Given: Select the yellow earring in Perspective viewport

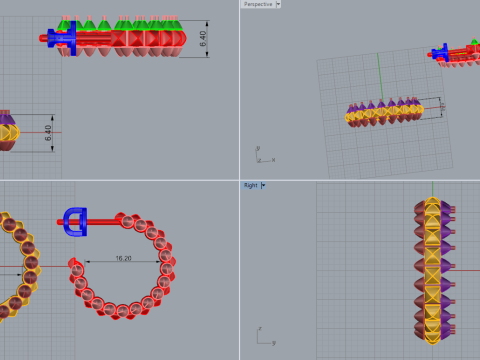Looking at the screenshot, I should point(384,113).
